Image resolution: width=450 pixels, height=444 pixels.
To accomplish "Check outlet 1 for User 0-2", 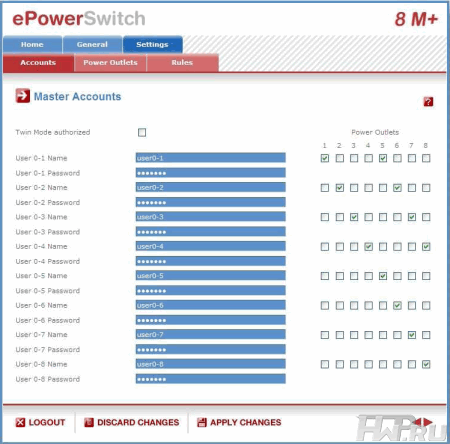I will coord(325,188).
